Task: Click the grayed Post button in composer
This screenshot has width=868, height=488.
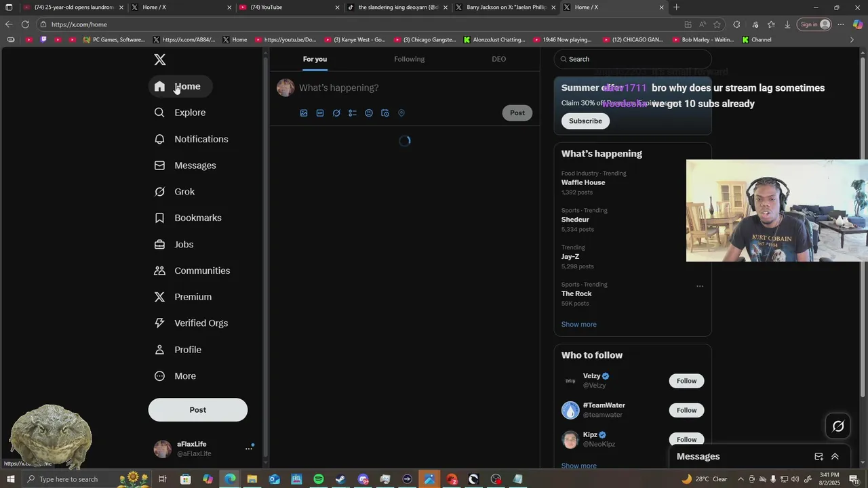Action: tap(517, 113)
